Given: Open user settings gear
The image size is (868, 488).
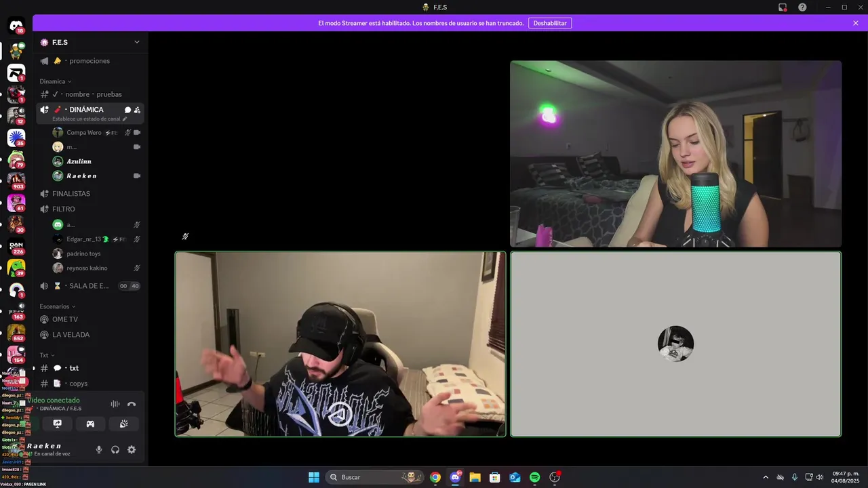Looking at the screenshot, I should [132, 449].
